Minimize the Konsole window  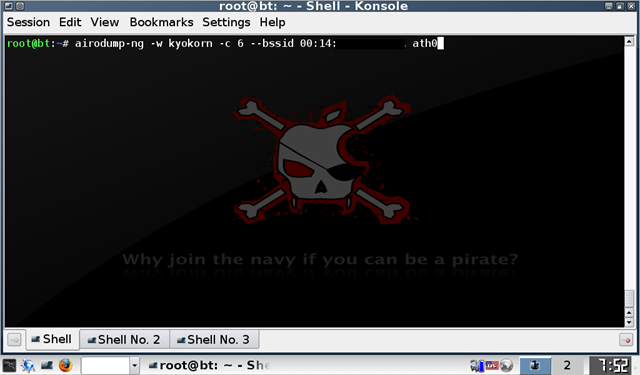(609, 6)
